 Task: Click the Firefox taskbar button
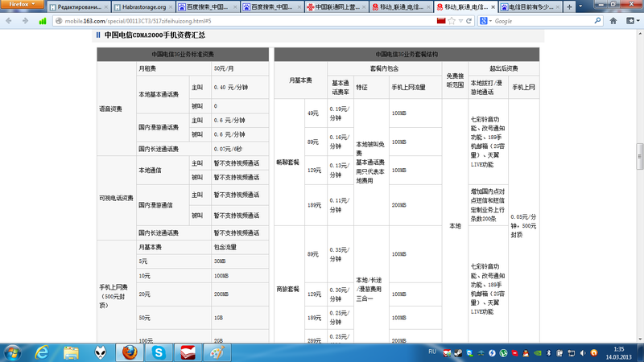click(x=130, y=352)
